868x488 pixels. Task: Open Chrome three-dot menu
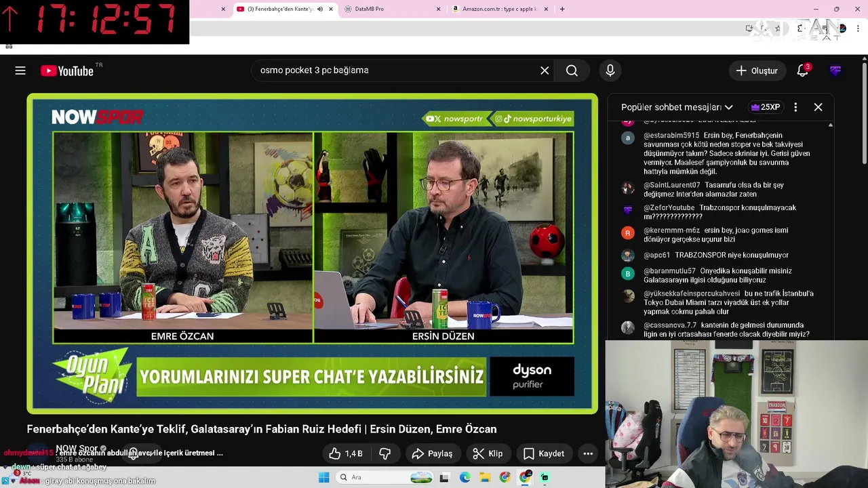click(859, 28)
